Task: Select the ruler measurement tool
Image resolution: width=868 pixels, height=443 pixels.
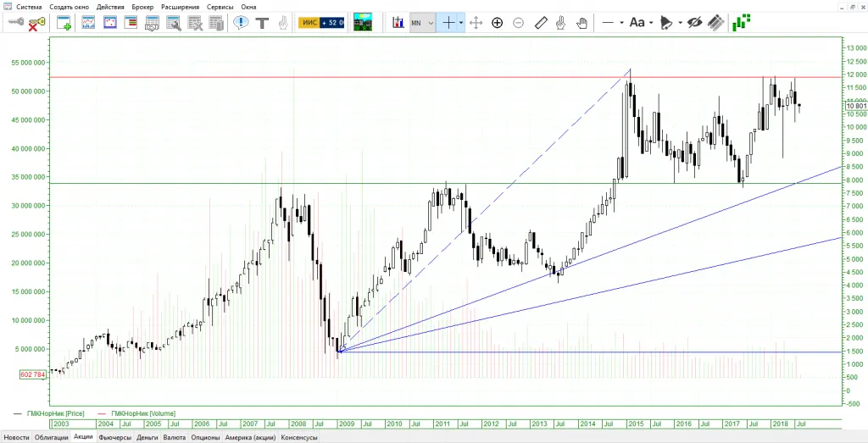Action: [x=541, y=23]
